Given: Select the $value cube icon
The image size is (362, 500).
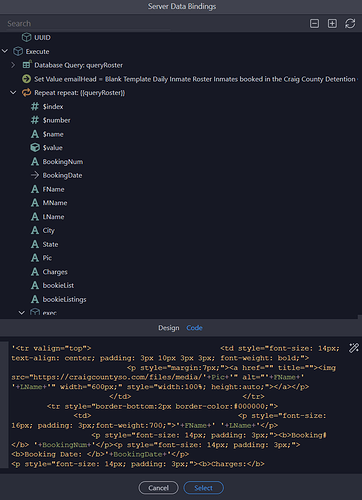Looking at the screenshot, I should (35, 147).
